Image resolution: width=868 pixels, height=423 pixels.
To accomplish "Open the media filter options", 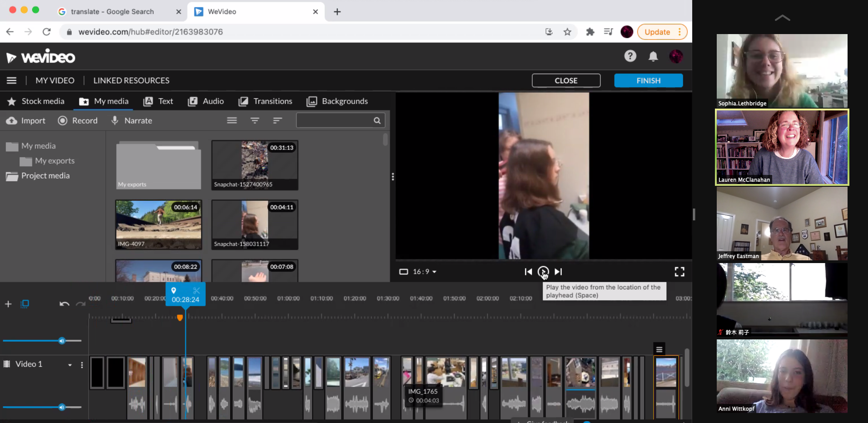I will pos(255,120).
